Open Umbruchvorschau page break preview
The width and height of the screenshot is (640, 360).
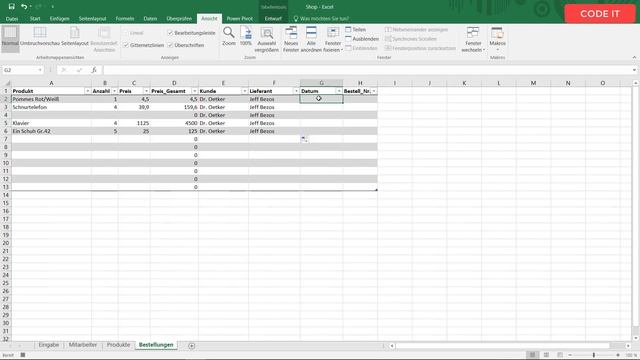(x=40, y=37)
